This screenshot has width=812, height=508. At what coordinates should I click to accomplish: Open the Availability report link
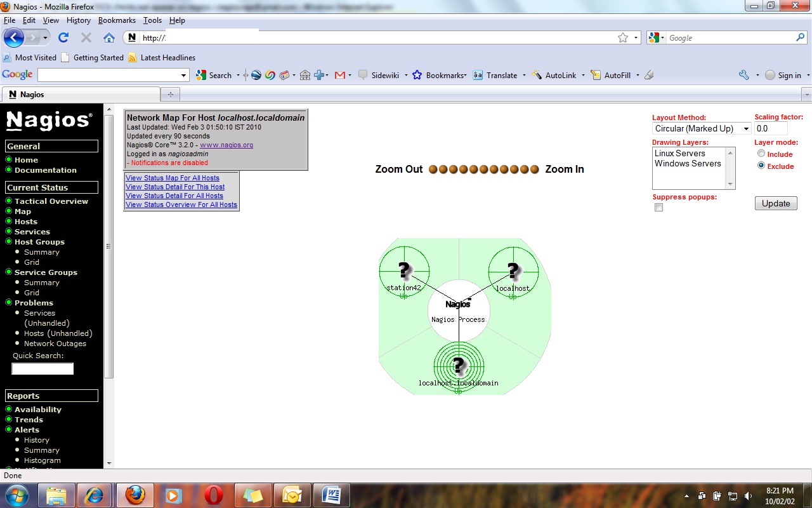38,410
